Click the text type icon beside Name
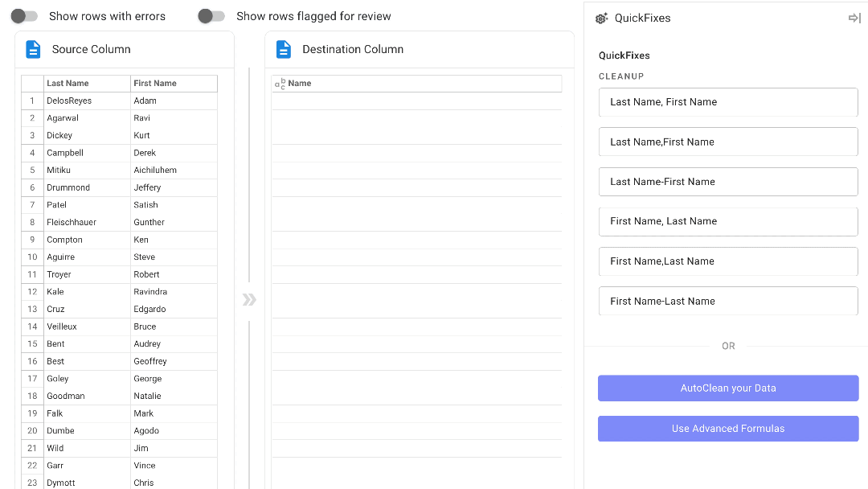 280,84
